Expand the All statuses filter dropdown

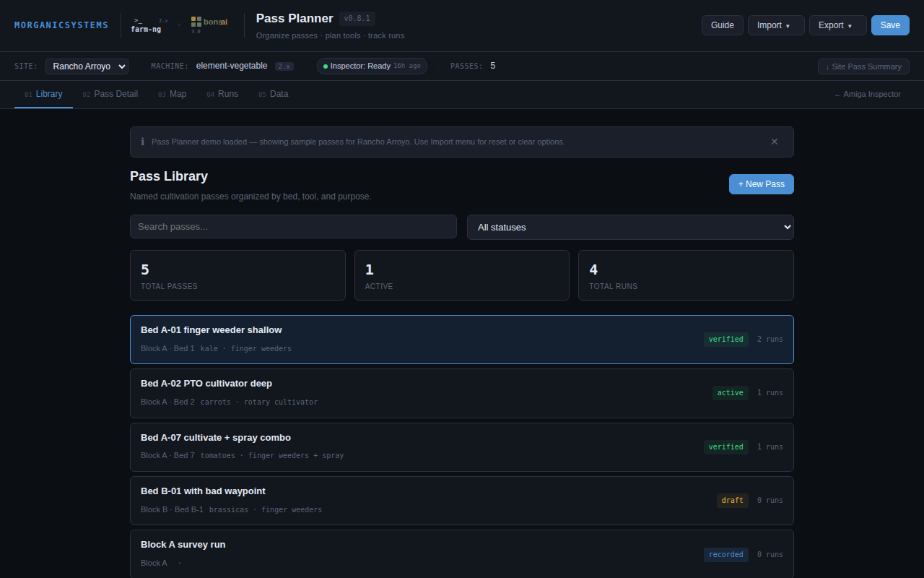click(629, 227)
